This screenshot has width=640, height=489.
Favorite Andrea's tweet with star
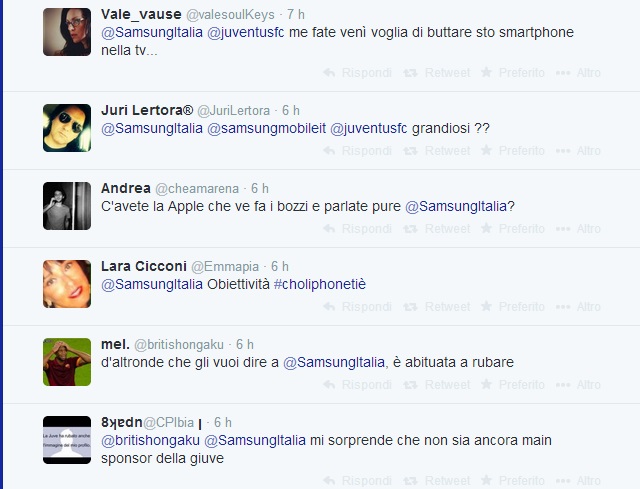[513, 229]
